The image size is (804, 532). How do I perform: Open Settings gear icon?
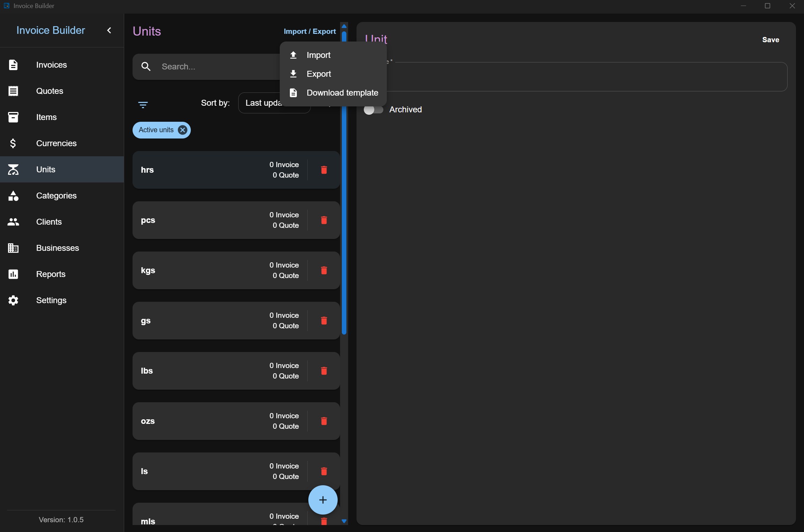(x=13, y=300)
